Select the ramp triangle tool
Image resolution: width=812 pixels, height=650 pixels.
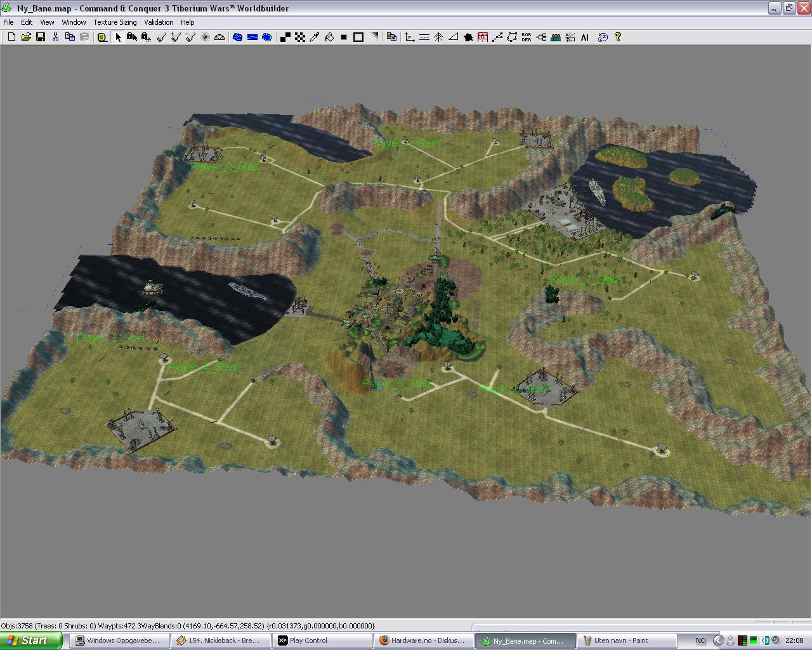pyautogui.click(x=453, y=37)
